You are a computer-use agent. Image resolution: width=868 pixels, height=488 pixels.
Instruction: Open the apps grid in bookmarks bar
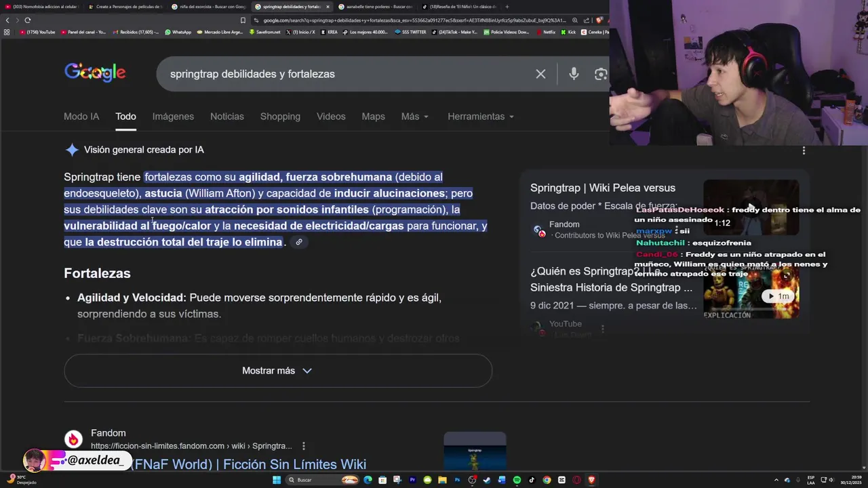pos(7,32)
